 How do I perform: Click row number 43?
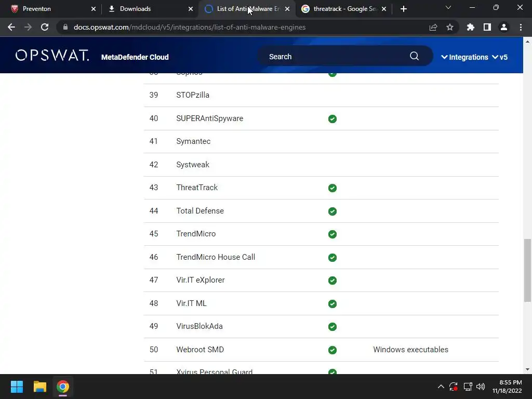[x=154, y=187]
